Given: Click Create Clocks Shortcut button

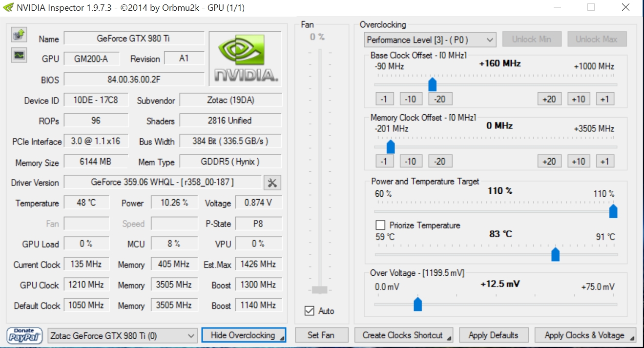Looking at the screenshot, I should tap(403, 335).
